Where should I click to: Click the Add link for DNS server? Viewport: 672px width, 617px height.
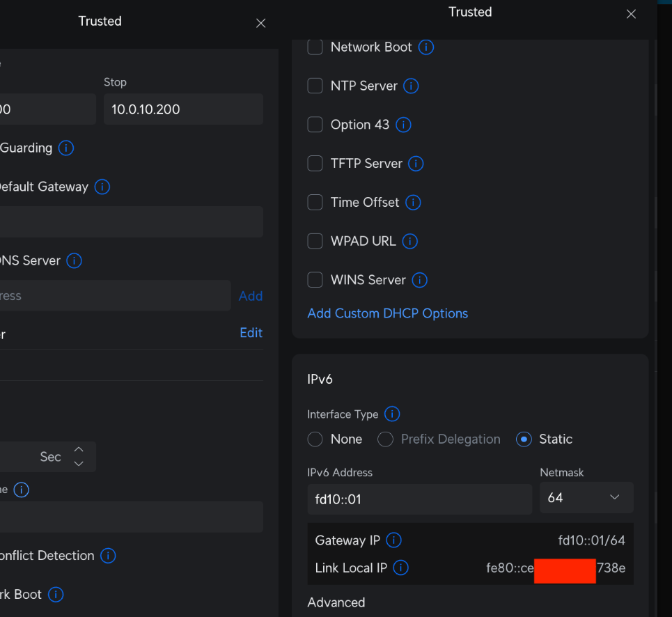(x=250, y=296)
